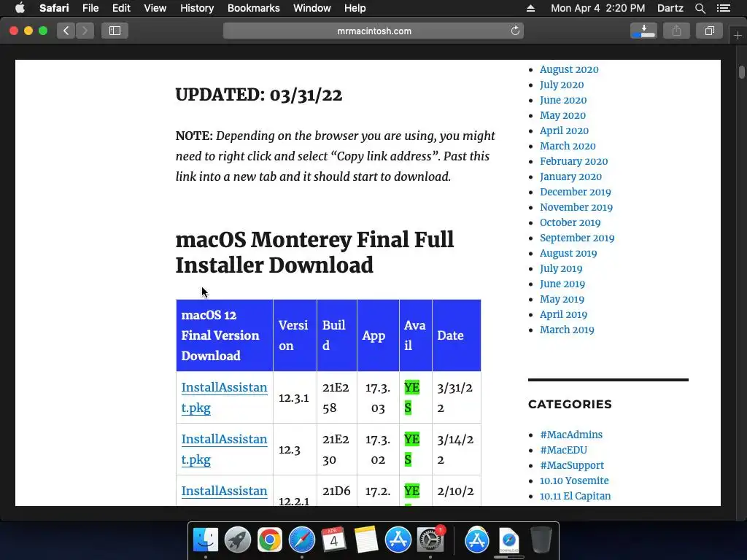This screenshot has height=560, width=747.
Task: Open the Safari menu
Action: click(x=54, y=8)
